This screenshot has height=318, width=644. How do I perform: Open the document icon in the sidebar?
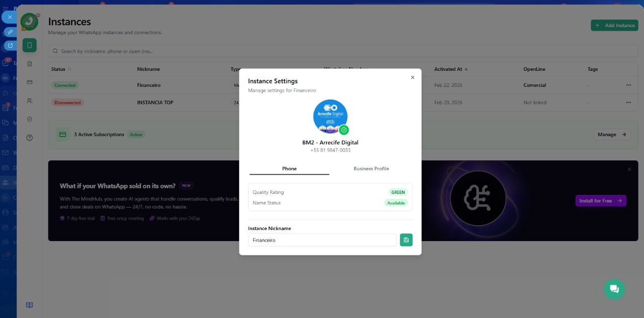point(30,64)
